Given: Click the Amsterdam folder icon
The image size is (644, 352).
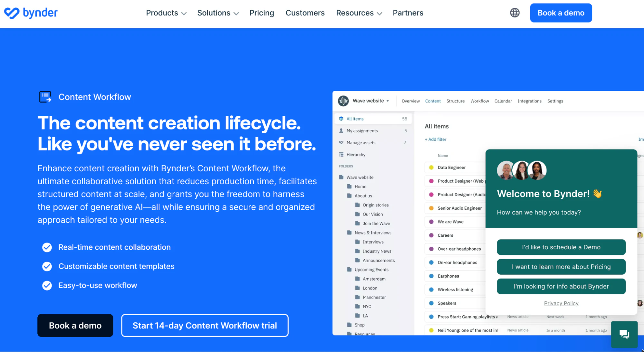Looking at the screenshot, I should coord(357,279).
